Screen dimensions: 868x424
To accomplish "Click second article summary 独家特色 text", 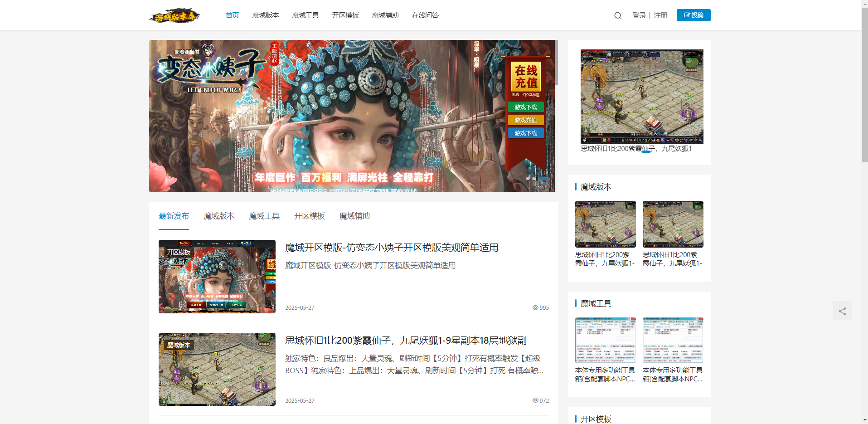I will [x=414, y=364].
